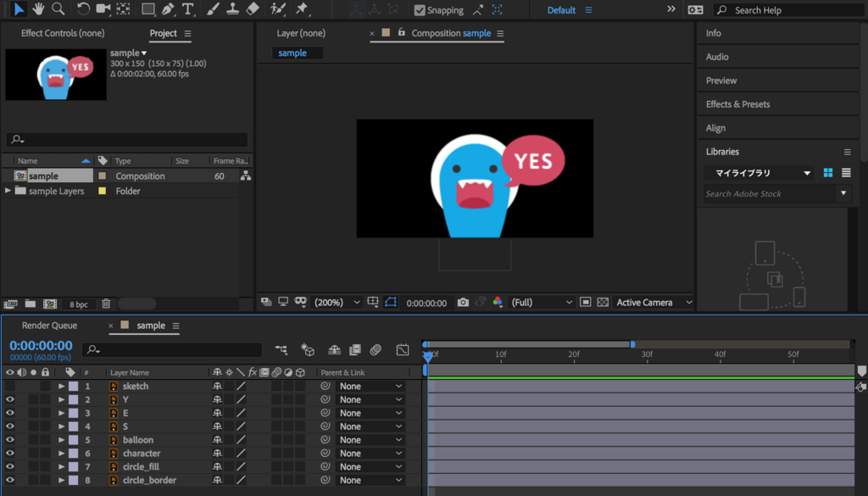Open the 200% magnification dropdown
Viewport: 868px width, 496px height.
click(x=337, y=302)
